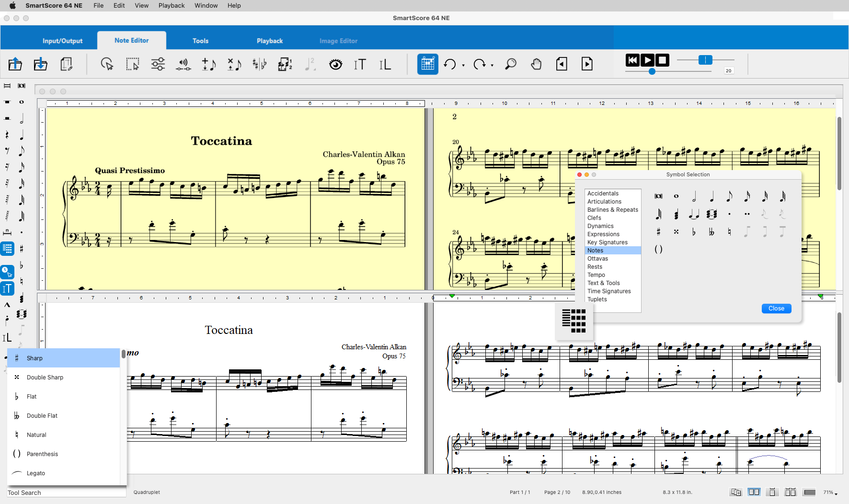Choose Sharp from the tool search list
The image size is (849, 504).
pos(64,358)
